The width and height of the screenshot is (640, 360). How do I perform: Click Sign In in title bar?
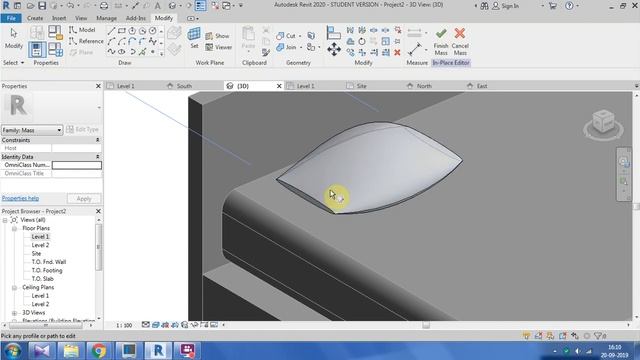coord(506,6)
